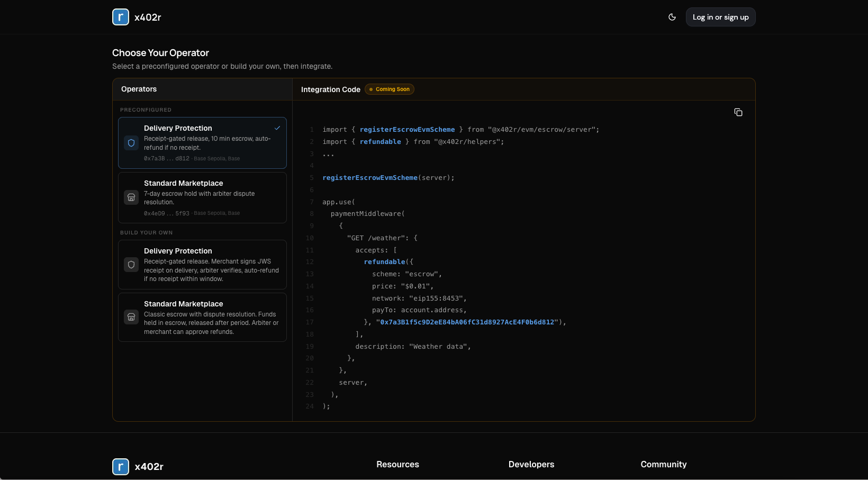Click the Coming Soon badge
Image resolution: width=868 pixels, height=480 pixels.
coord(390,89)
